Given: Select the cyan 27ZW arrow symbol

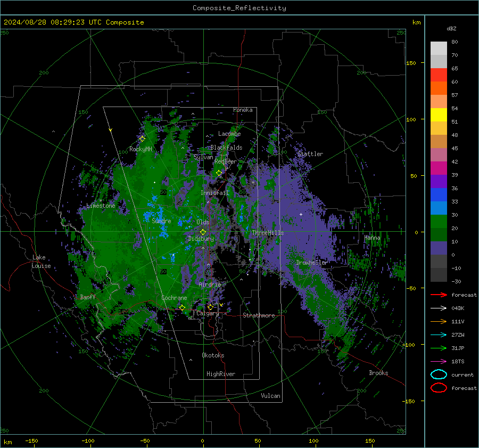Looking at the screenshot, I should (x=439, y=335).
